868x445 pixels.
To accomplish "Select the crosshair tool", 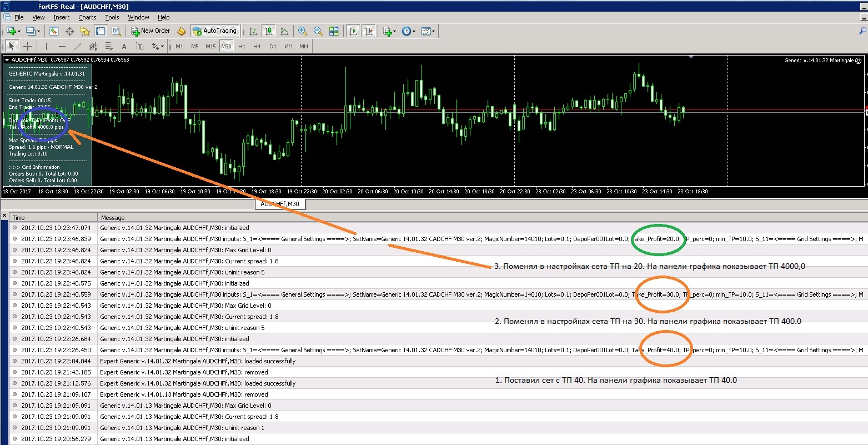I will (27, 46).
